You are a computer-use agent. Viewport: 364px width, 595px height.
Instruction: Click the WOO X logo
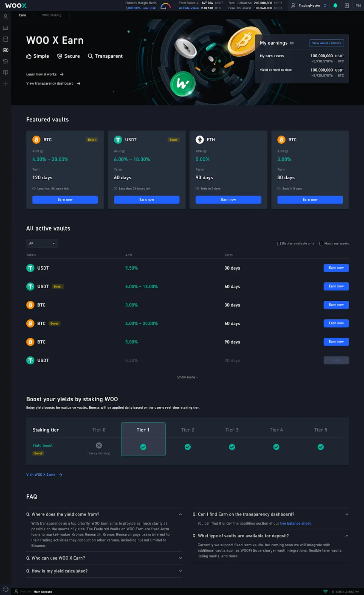click(16, 5)
